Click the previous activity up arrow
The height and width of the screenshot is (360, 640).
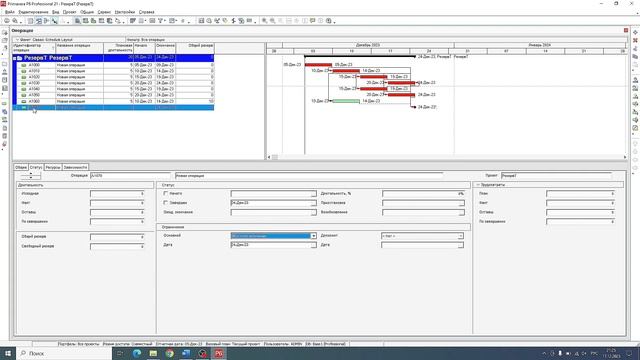pos(31,174)
